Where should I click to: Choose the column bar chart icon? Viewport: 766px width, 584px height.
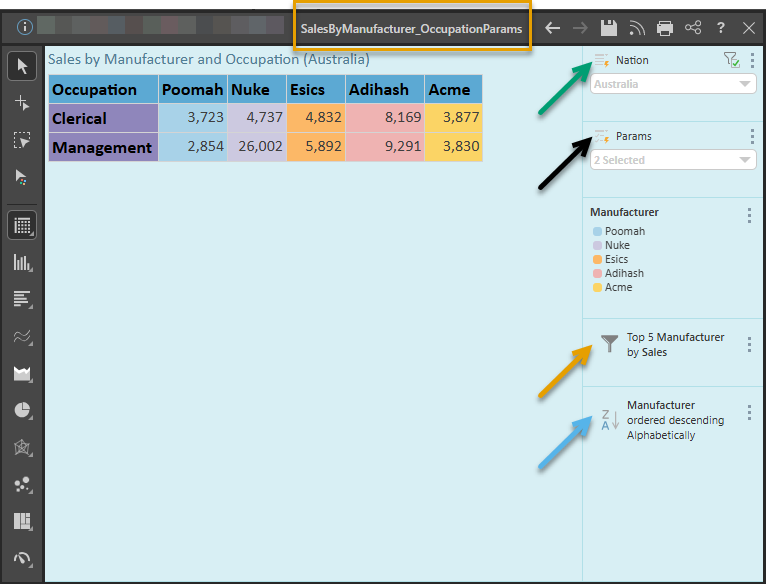point(23,263)
